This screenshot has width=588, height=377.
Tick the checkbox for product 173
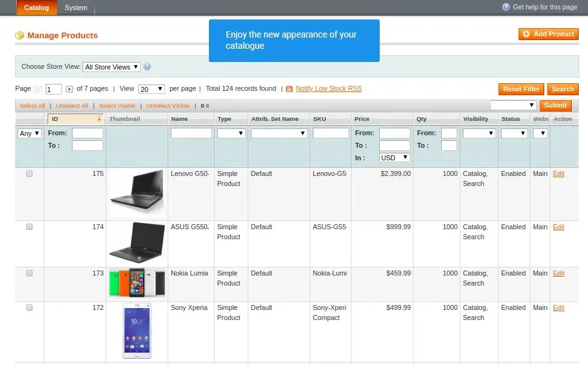click(29, 273)
